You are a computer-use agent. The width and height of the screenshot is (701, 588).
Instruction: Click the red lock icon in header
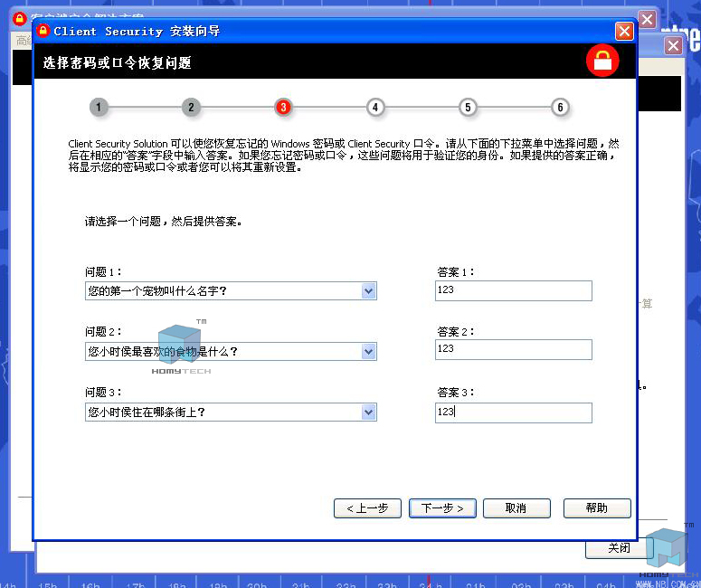tap(602, 62)
